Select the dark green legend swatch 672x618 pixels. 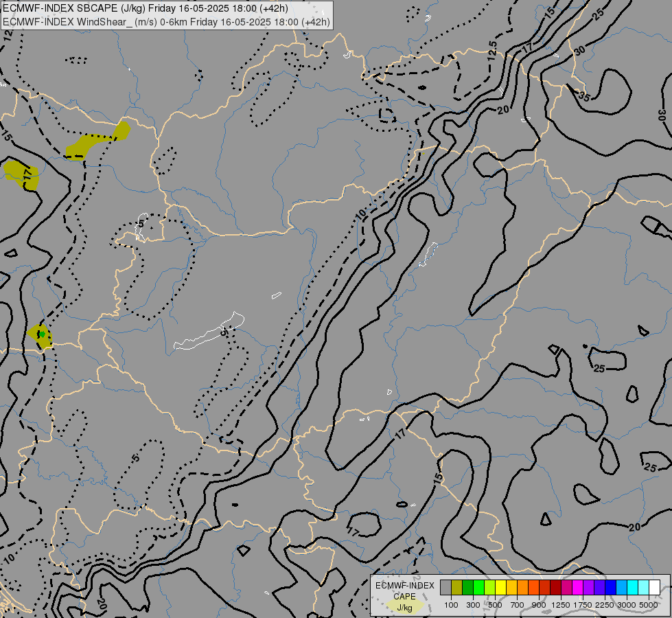pos(467,588)
